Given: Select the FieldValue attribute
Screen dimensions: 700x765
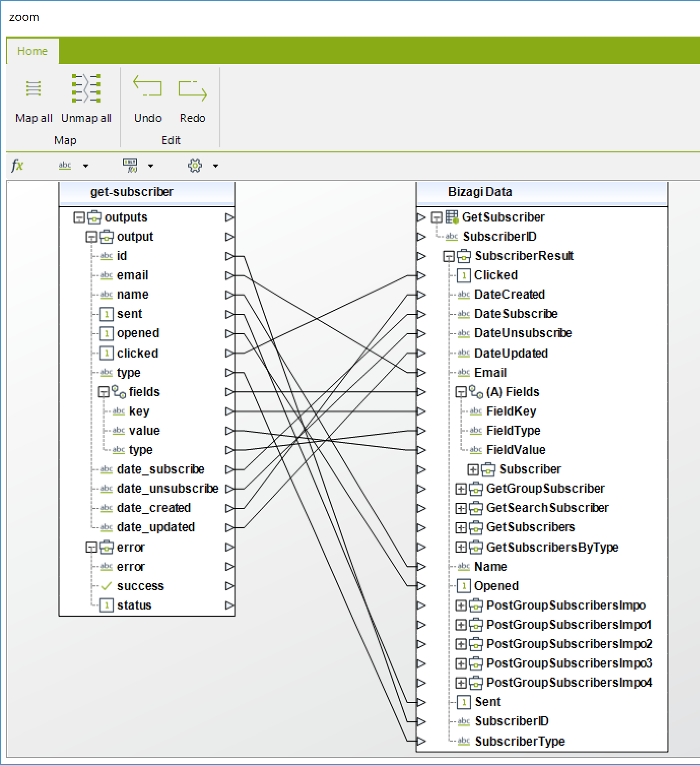Looking at the screenshot, I should pyautogui.click(x=516, y=450).
